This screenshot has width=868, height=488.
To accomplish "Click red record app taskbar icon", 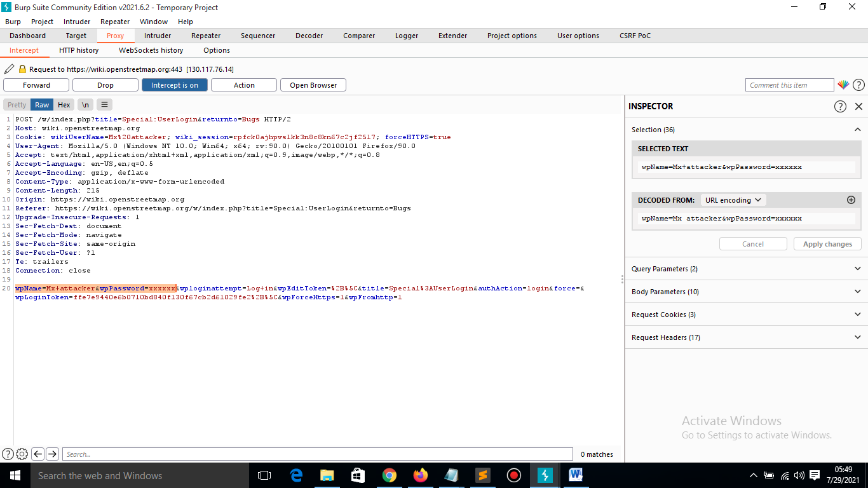I will tap(514, 475).
